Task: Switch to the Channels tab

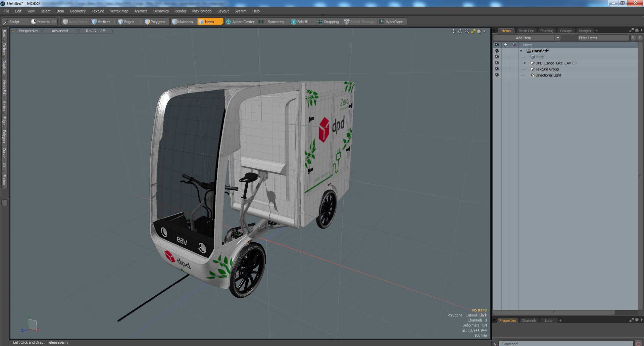Action: coord(529,320)
